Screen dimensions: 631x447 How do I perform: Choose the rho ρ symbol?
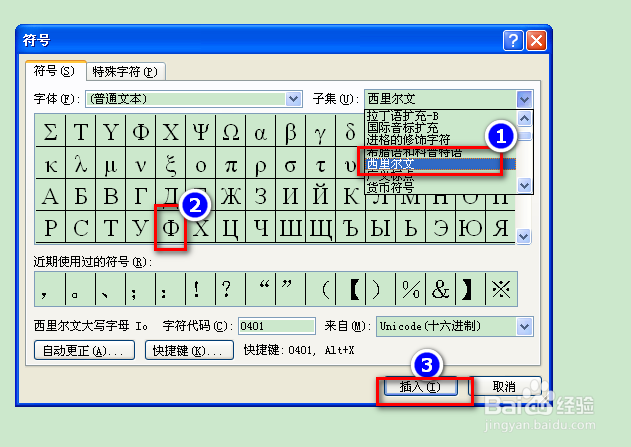[260, 164]
